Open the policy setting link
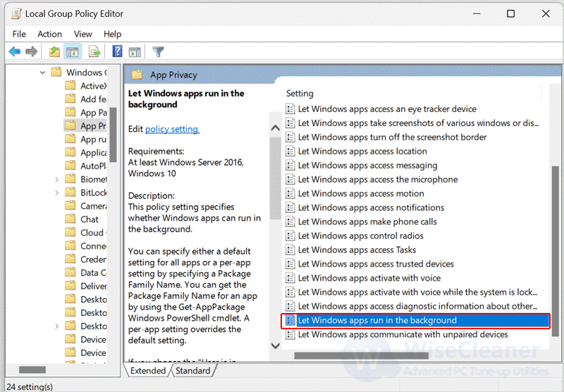This screenshot has width=564, height=392. coord(172,129)
